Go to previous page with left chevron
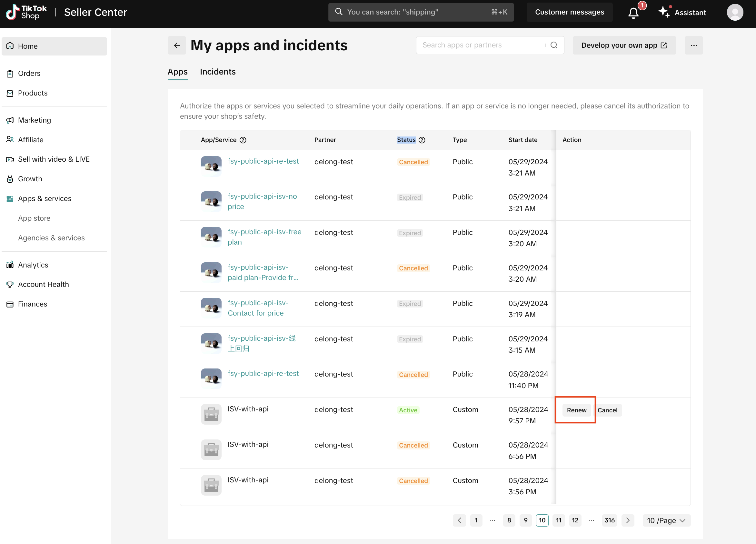This screenshot has height=544, width=756. [459, 520]
